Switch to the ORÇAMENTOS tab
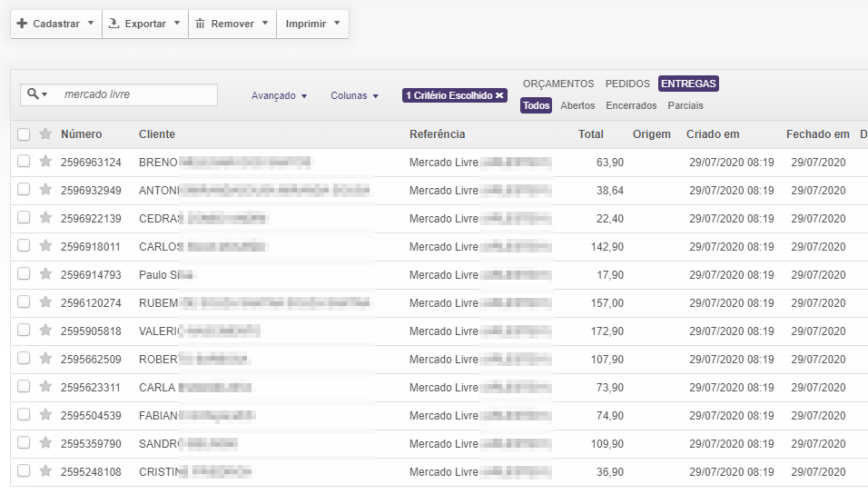 coord(557,84)
